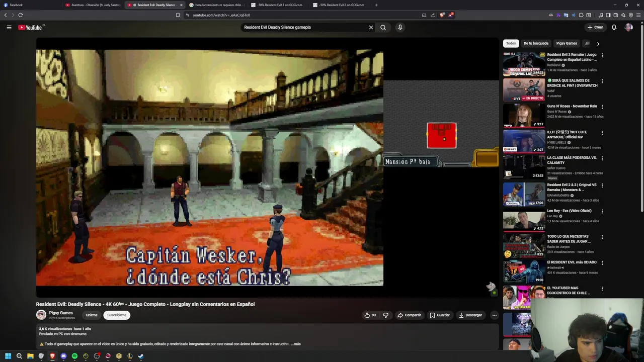Select the Pigsy Games filter chip

tap(567, 43)
